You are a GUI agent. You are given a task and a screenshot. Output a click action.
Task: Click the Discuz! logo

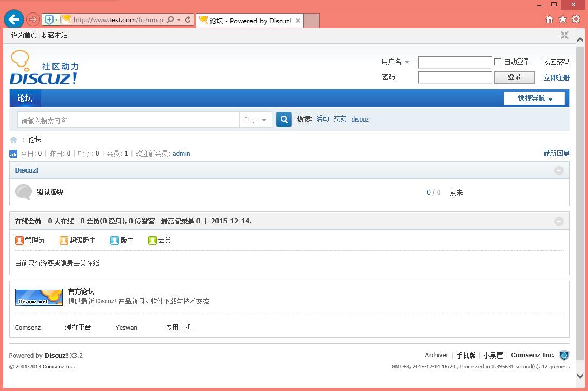coord(44,68)
